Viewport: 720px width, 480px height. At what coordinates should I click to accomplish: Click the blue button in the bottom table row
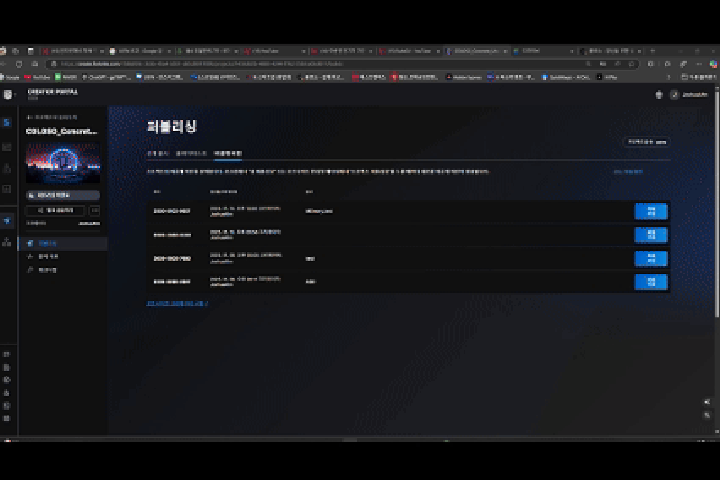click(651, 282)
